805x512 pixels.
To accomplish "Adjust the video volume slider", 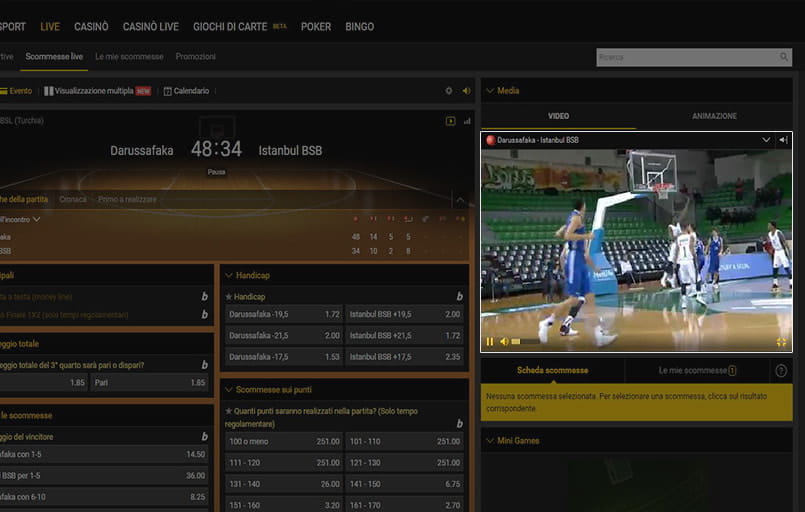I will tap(525, 342).
